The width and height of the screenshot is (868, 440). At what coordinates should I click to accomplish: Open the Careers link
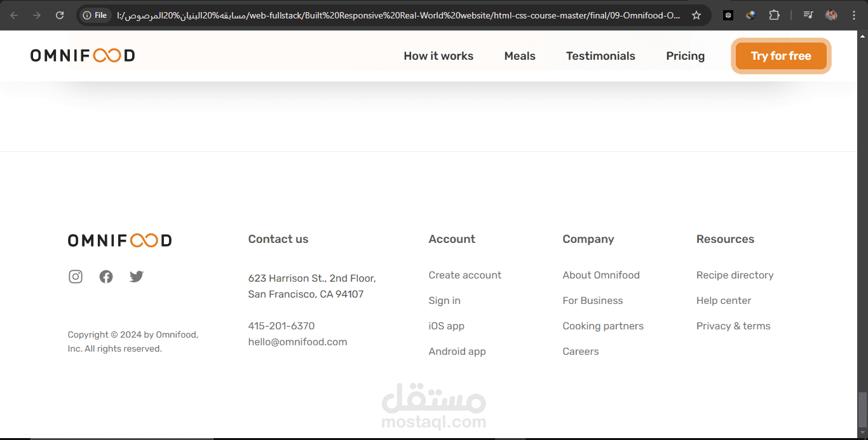pyautogui.click(x=580, y=352)
